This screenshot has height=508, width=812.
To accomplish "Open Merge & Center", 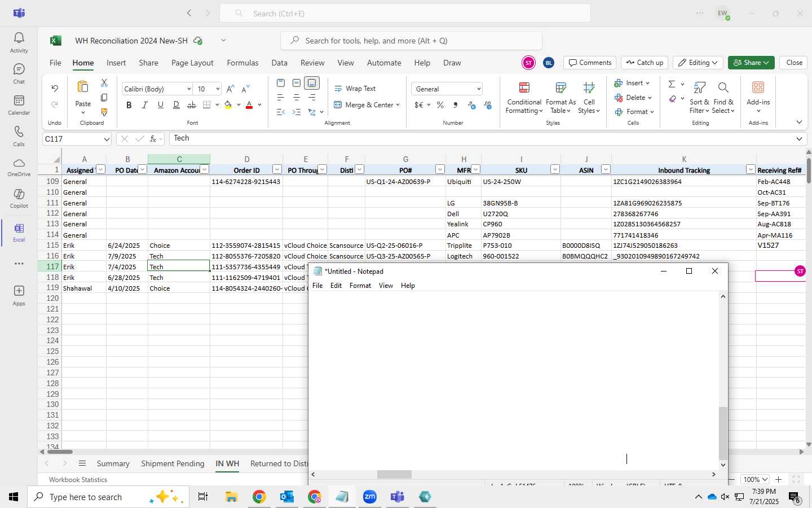I will (x=367, y=105).
